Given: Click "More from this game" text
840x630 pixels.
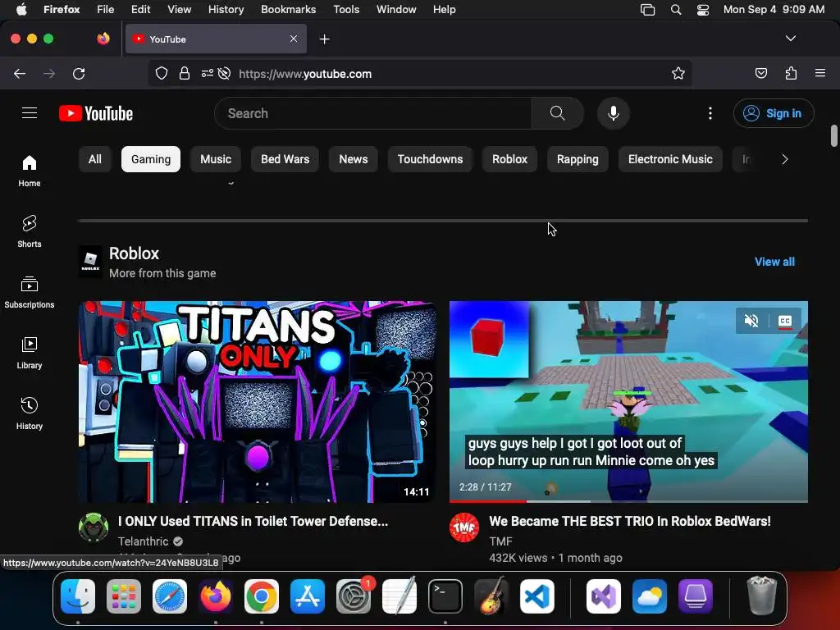Looking at the screenshot, I should tap(162, 273).
